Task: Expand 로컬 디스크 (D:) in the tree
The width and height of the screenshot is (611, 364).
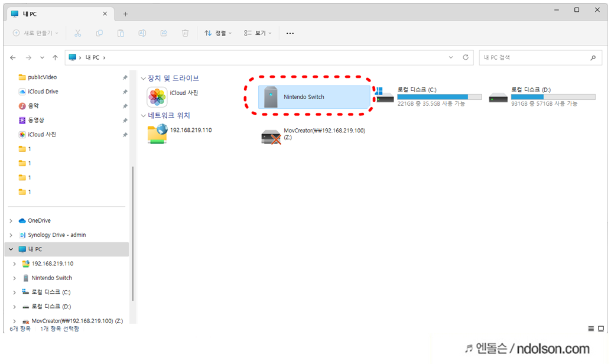Action: [x=14, y=307]
